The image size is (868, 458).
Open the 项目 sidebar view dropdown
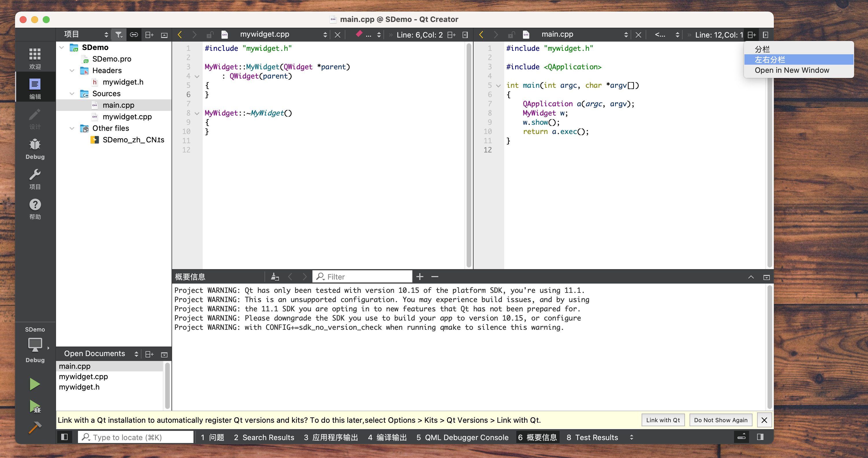pos(86,34)
